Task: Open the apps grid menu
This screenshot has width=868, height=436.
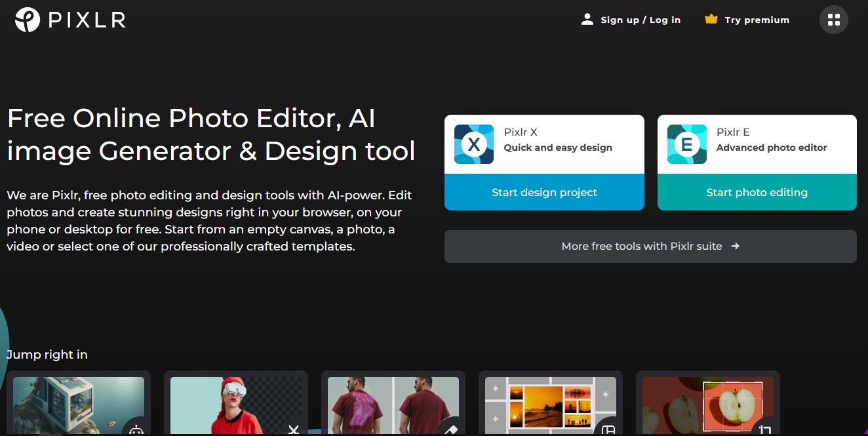Action: pyautogui.click(x=833, y=20)
